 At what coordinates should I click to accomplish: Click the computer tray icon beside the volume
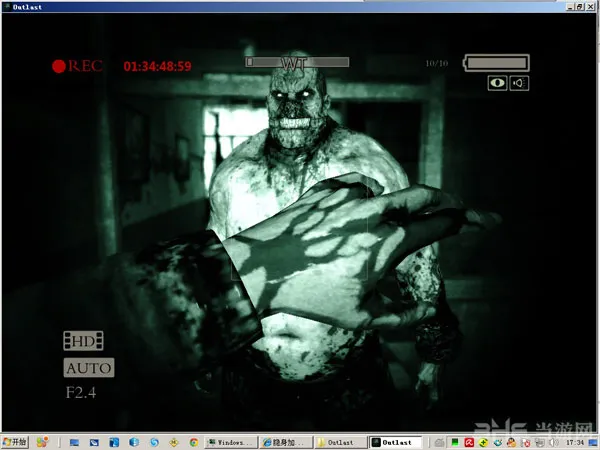(x=540, y=443)
